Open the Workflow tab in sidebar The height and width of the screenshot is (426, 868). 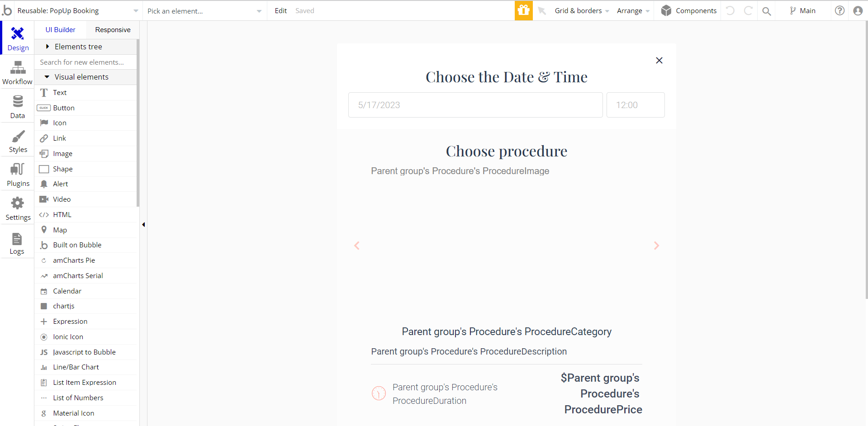17,72
